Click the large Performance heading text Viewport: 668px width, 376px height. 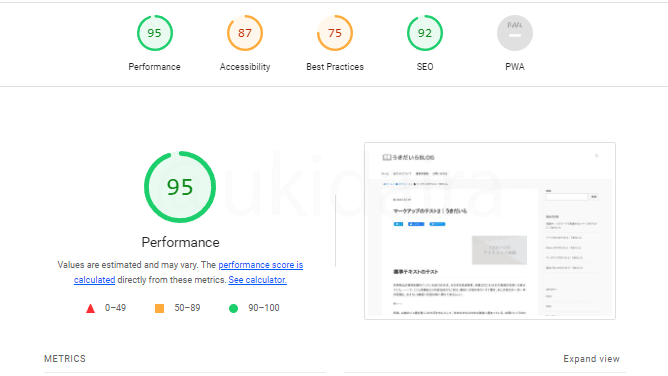pos(181,242)
